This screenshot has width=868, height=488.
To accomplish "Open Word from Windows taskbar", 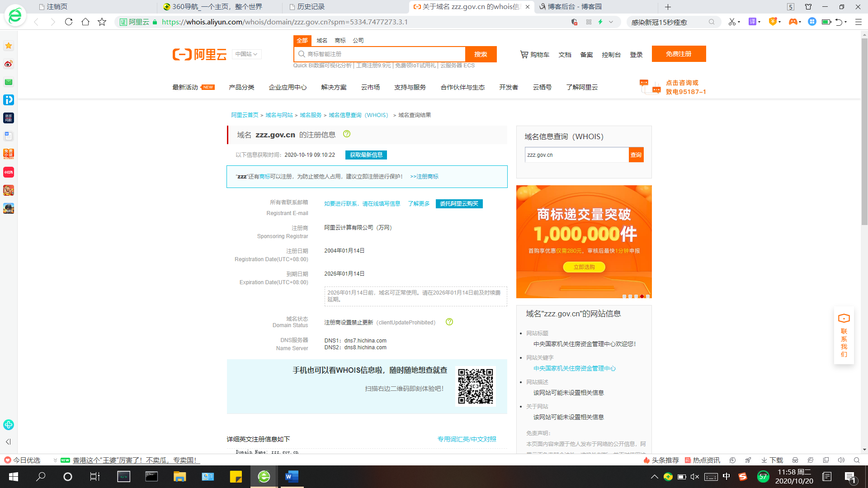I will tap(292, 476).
